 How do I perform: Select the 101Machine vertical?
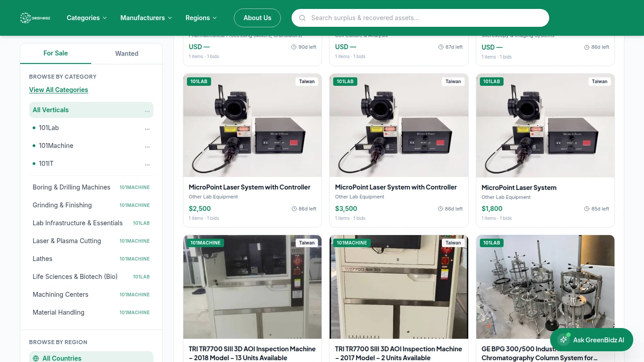pyautogui.click(x=91, y=146)
